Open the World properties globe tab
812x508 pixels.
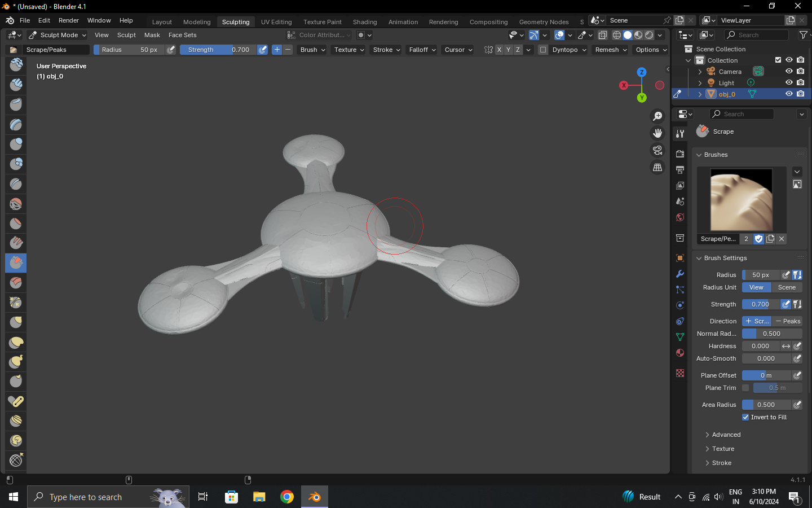coord(679,217)
